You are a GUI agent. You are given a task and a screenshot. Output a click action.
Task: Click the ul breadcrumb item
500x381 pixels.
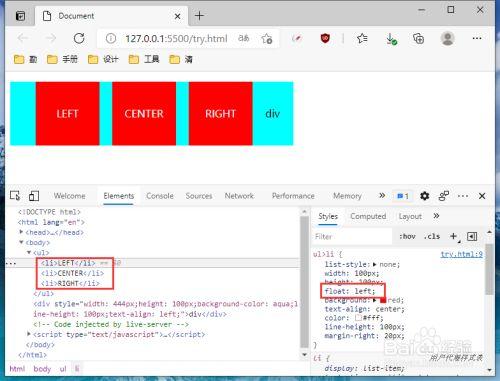click(63, 369)
